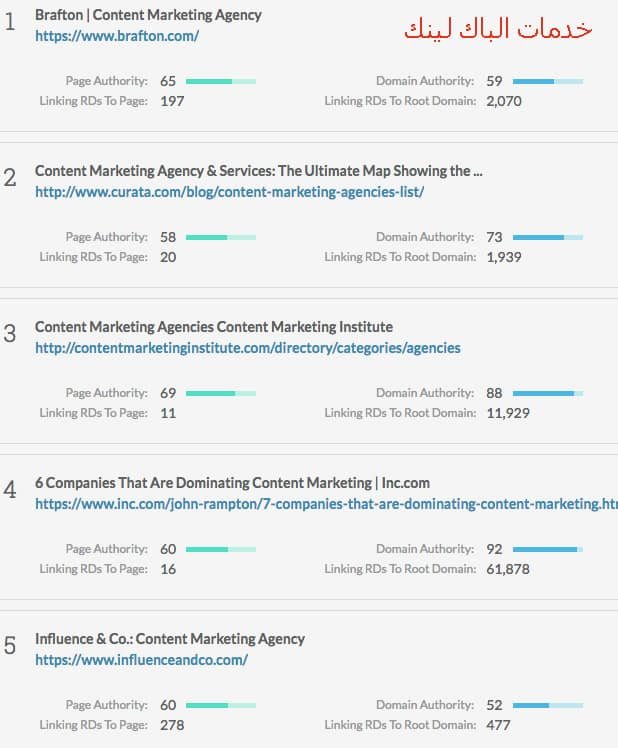Click Inc.com's Domain Authority bar showing 92
Screen dimensions: 618x748
tap(548, 549)
